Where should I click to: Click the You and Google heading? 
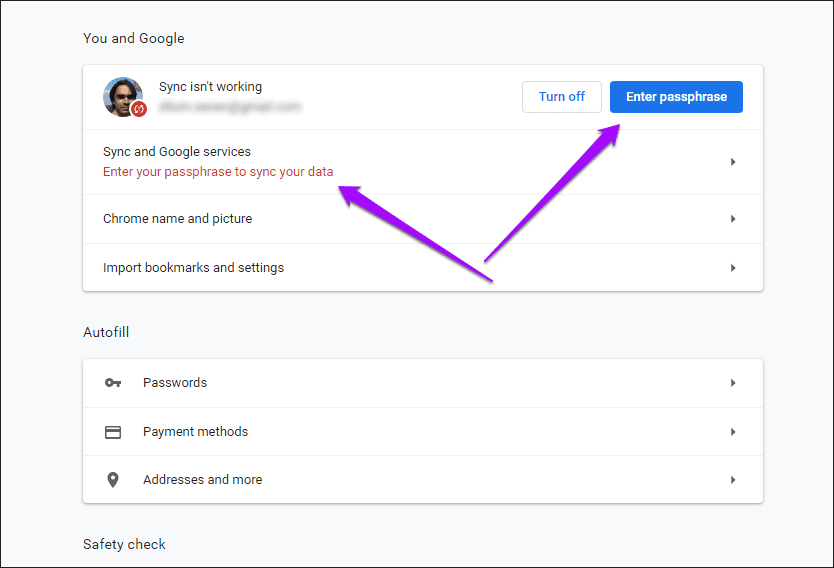click(x=134, y=39)
